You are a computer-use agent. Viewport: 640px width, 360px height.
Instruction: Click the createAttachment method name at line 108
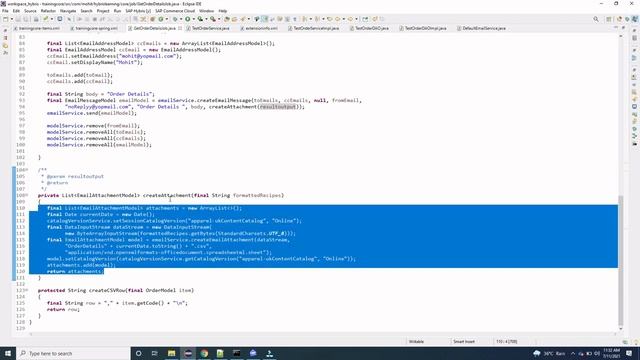pos(167,195)
